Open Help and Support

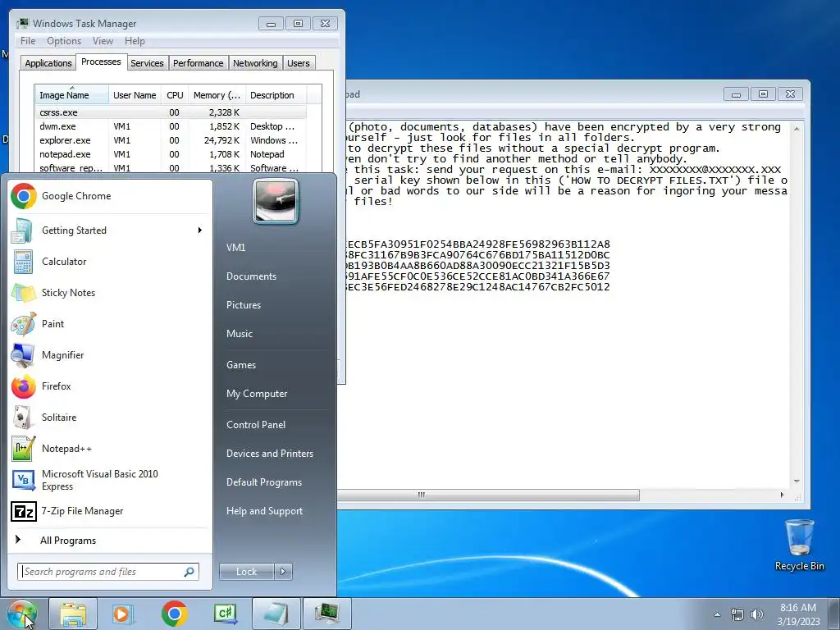tap(264, 511)
